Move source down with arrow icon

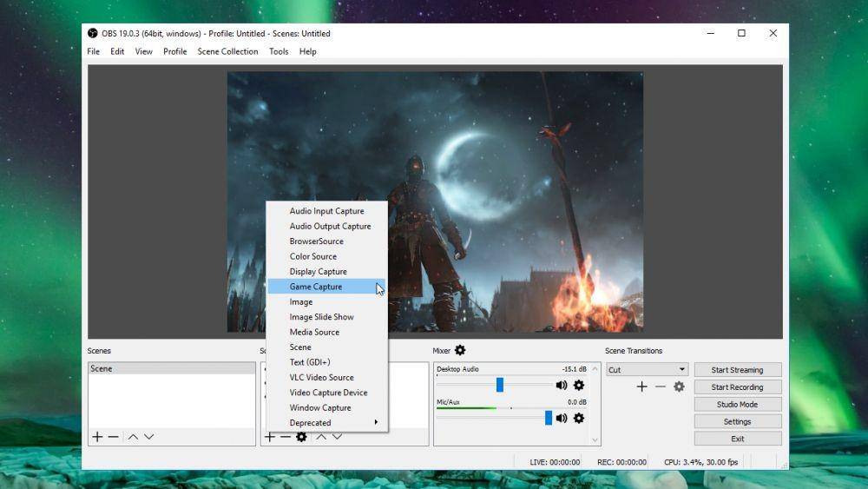[337, 437]
